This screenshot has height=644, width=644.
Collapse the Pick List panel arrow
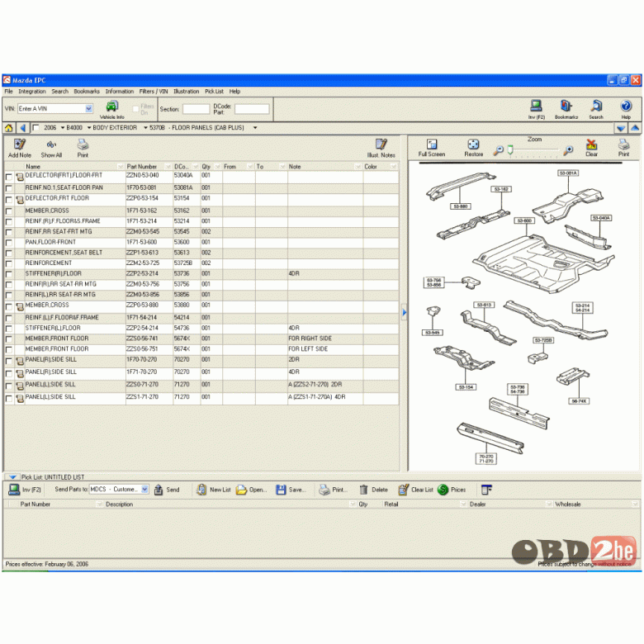coord(12,477)
